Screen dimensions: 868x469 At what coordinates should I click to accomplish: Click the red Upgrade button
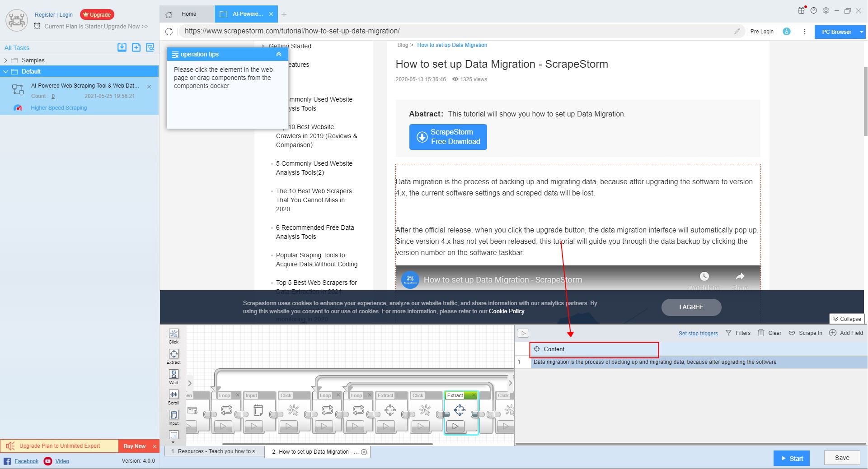[97, 14]
